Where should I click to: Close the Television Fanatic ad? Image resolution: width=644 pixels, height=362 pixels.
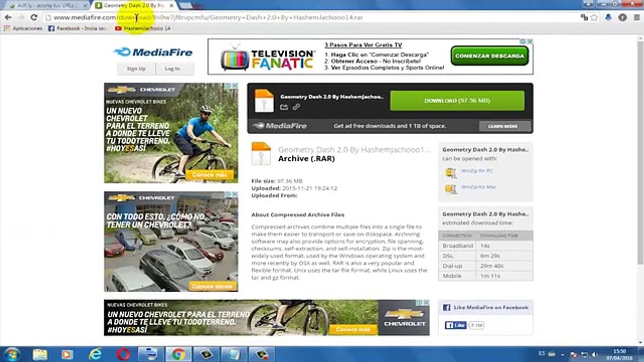pos(530,41)
